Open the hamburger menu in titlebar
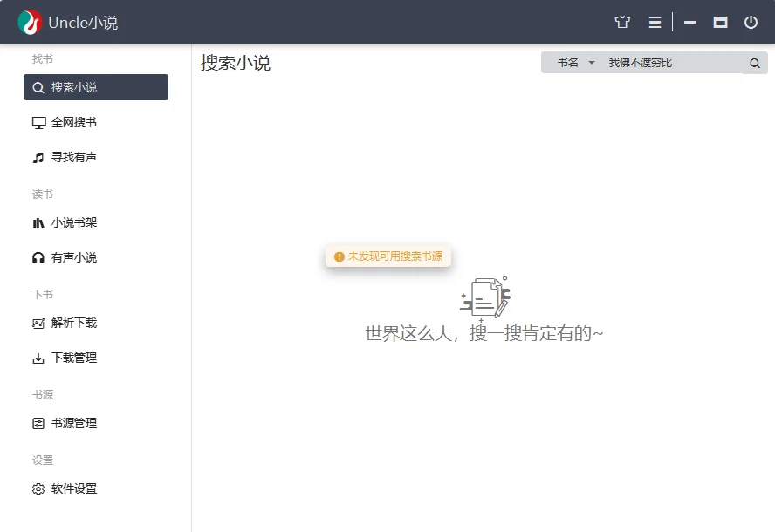The height and width of the screenshot is (532, 775). pyautogui.click(x=655, y=22)
